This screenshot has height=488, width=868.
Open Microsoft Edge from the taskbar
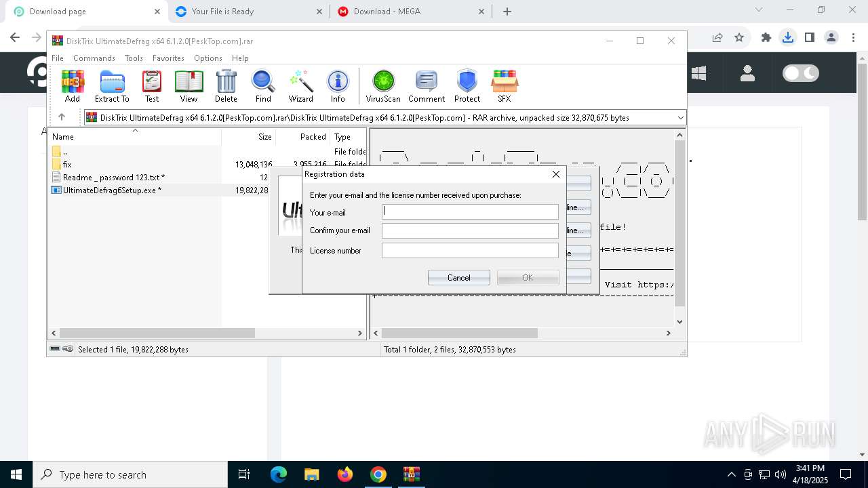(279, 474)
